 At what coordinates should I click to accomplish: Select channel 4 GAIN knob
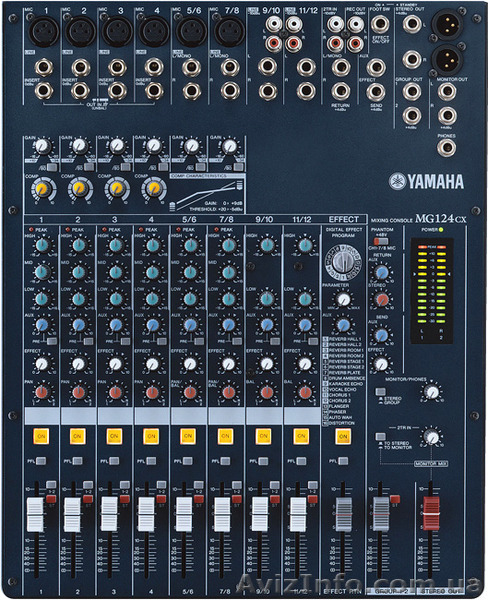(154, 145)
